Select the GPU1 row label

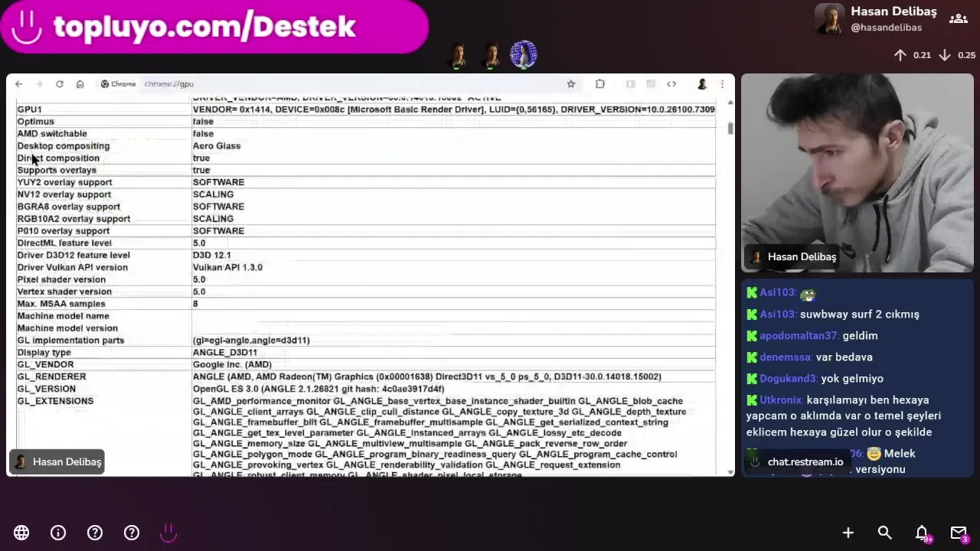tap(30, 109)
